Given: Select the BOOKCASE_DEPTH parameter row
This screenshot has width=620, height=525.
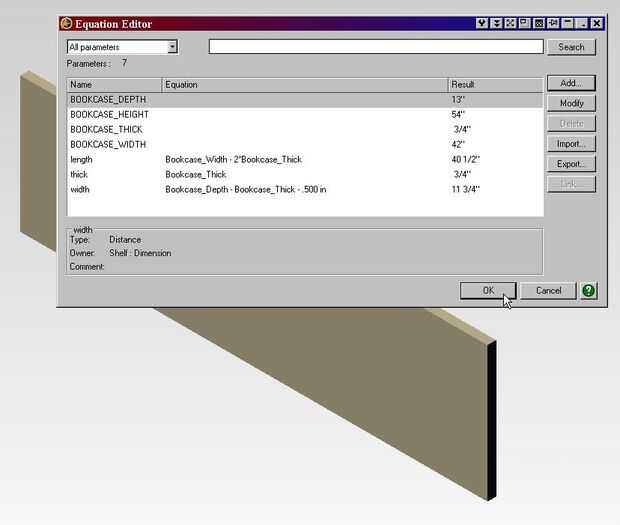Looking at the screenshot, I should point(305,100).
